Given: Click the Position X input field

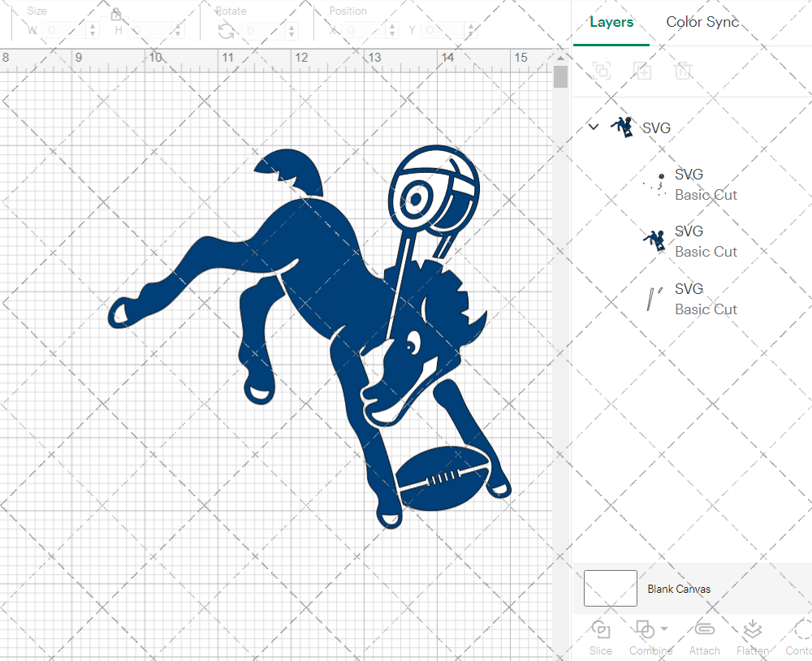Looking at the screenshot, I should (x=364, y=31).
